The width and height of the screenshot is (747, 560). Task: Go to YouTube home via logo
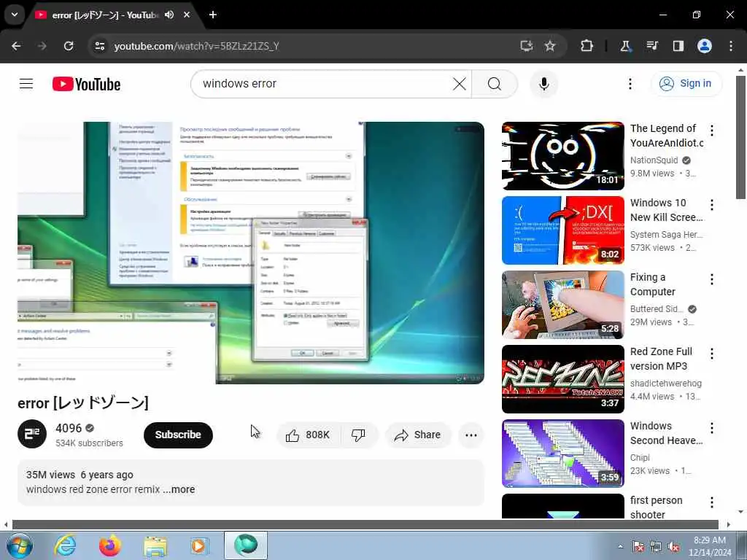pyautogui.click(x=86, y=85)
